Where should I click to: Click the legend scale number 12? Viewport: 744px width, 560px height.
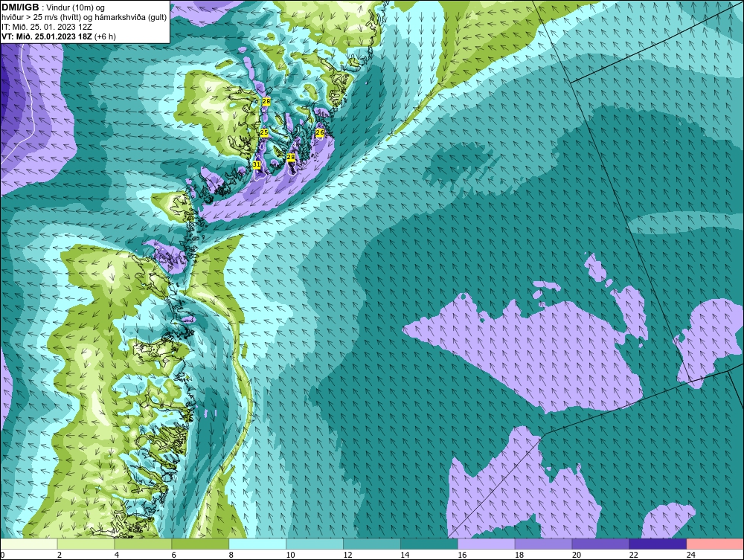pos(347,555)
